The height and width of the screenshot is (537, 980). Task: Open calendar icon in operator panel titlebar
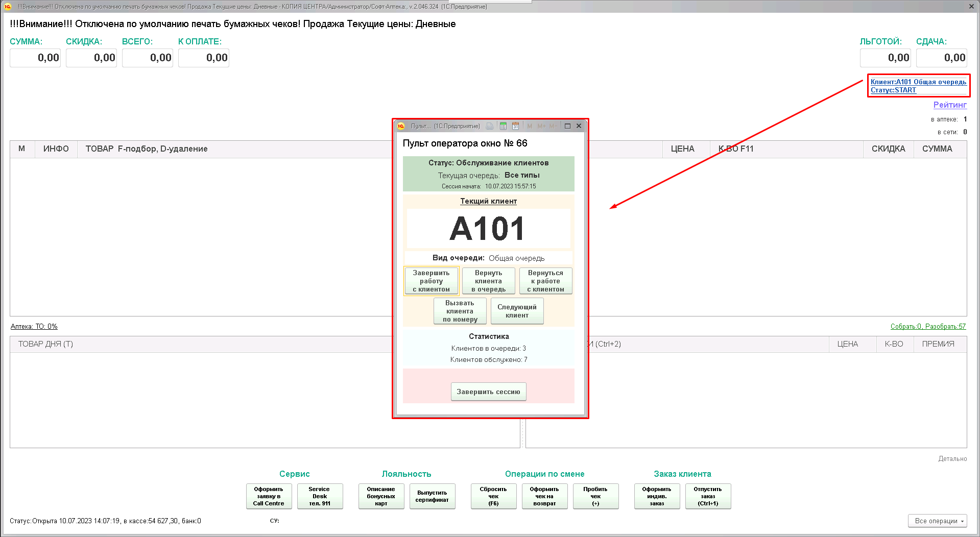(515, 126)
